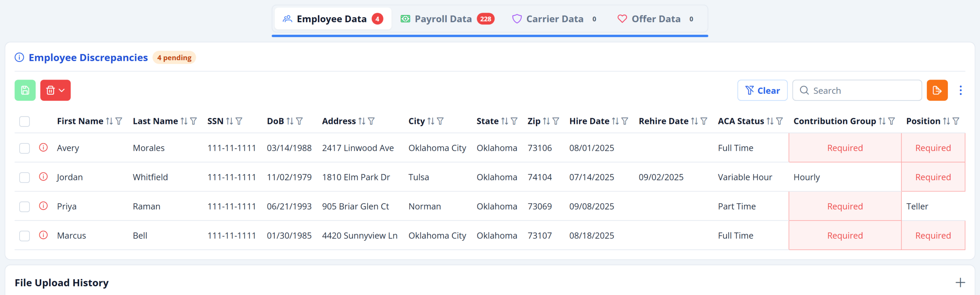Click Marcus's Required Position cell

(x=933, y=235)
